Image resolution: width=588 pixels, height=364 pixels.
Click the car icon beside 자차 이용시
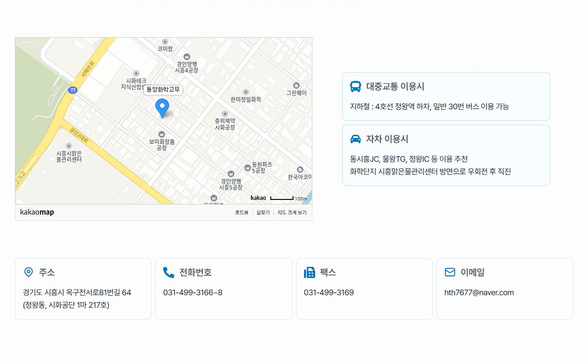click(356, 139)
